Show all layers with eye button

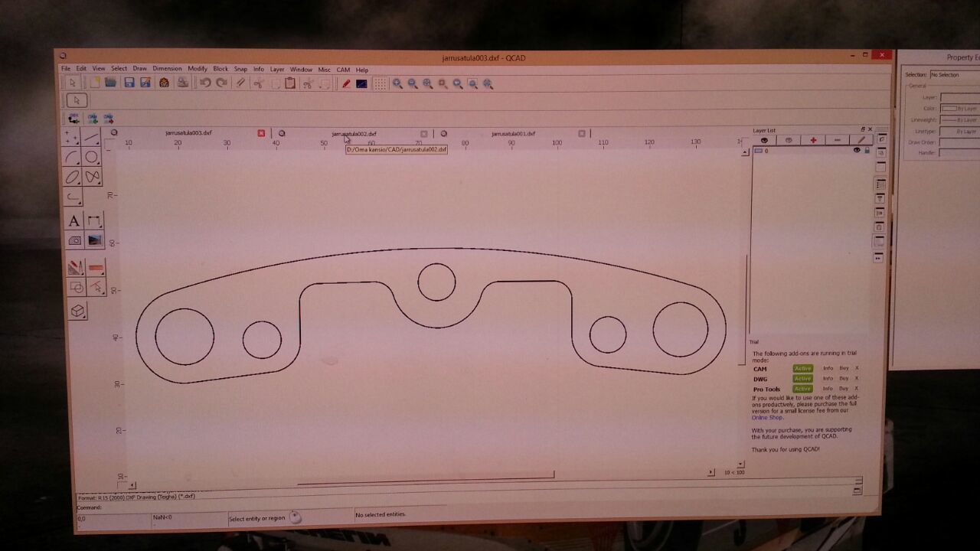pos(764,140)
